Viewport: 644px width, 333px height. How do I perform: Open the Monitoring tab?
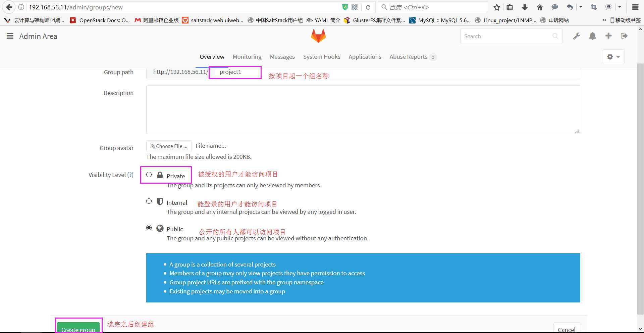pyautogui.click(x=247, y=57)
